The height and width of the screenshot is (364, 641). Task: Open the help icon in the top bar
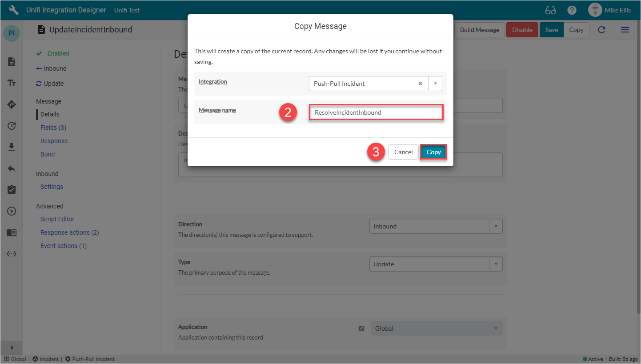[572, 10]
